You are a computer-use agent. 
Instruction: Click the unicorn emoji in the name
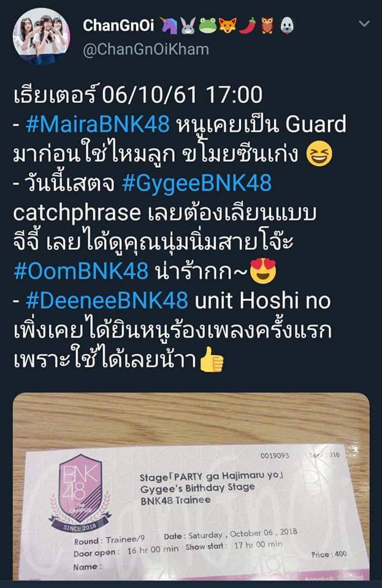coord(169,26)
